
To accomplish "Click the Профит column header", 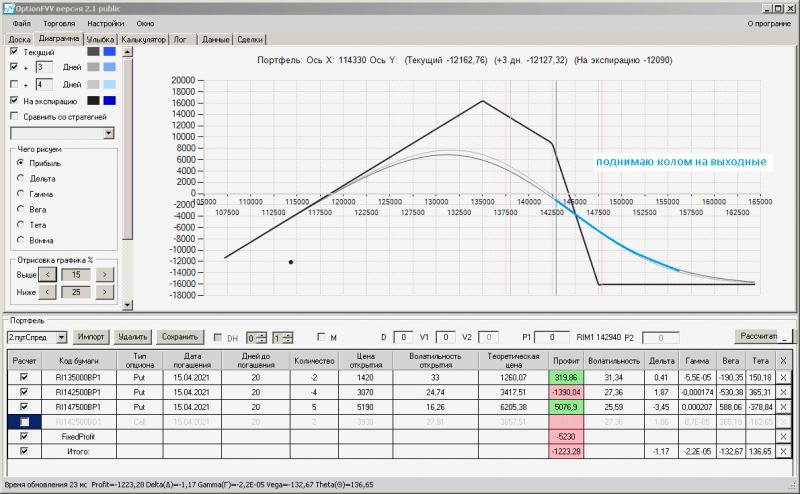I will click(x=566, y=361).
